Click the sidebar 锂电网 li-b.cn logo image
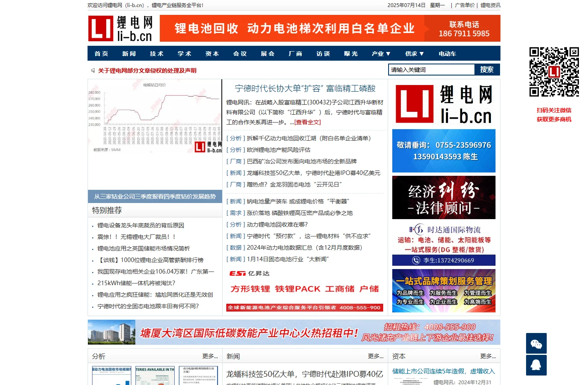Viewport: 588px width, 385px height. [444, 104]
